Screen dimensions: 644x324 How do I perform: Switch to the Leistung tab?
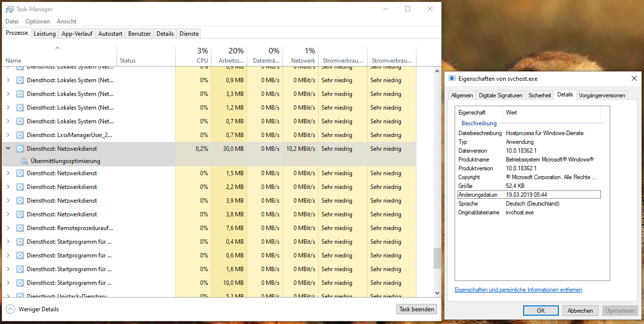pos(45,34)
